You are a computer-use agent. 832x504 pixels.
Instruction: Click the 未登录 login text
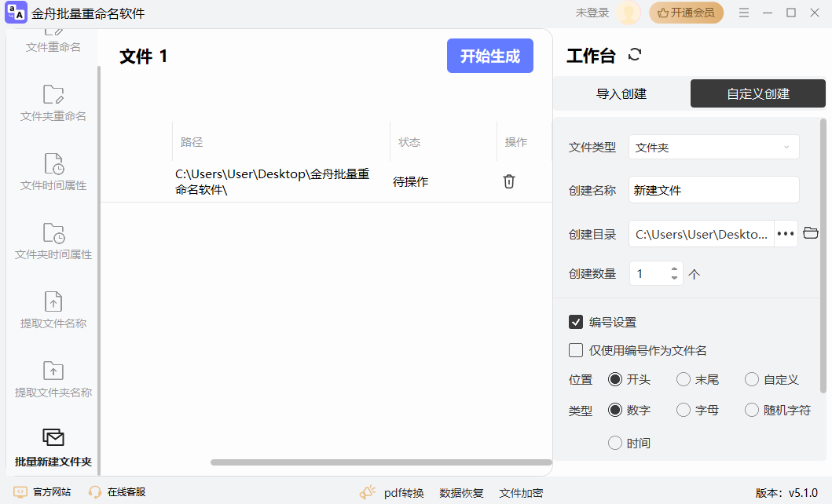point(592,13)
